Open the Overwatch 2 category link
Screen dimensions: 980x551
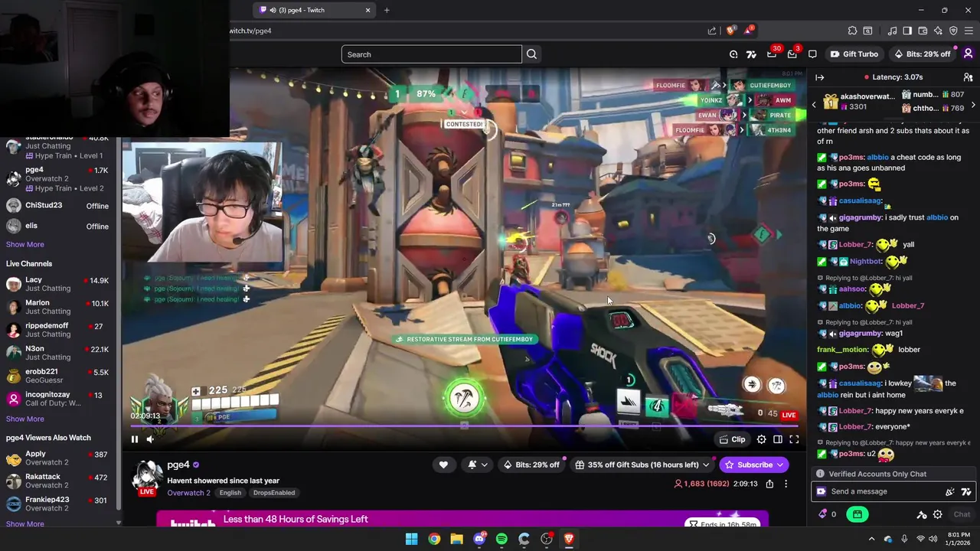coord(188,493)
